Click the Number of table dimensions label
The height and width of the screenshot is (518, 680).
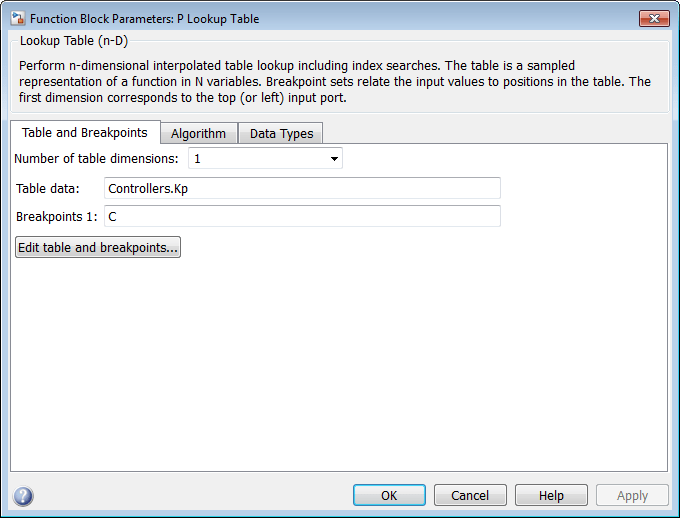[97, 159]
